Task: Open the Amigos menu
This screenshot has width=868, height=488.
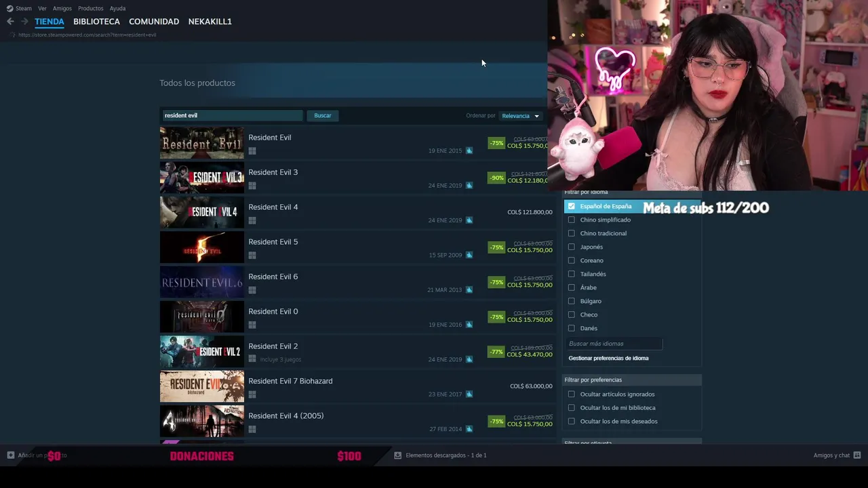Action: click(62, 8)
